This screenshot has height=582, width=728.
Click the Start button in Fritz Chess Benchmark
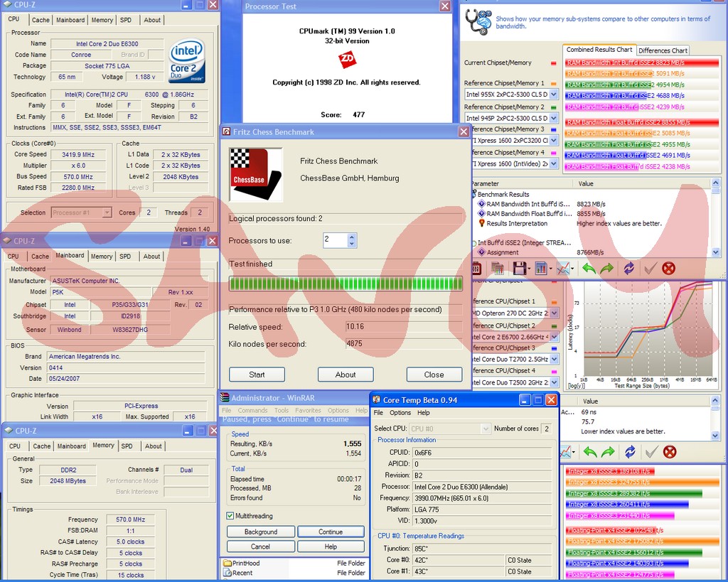[x=257, y=374]
